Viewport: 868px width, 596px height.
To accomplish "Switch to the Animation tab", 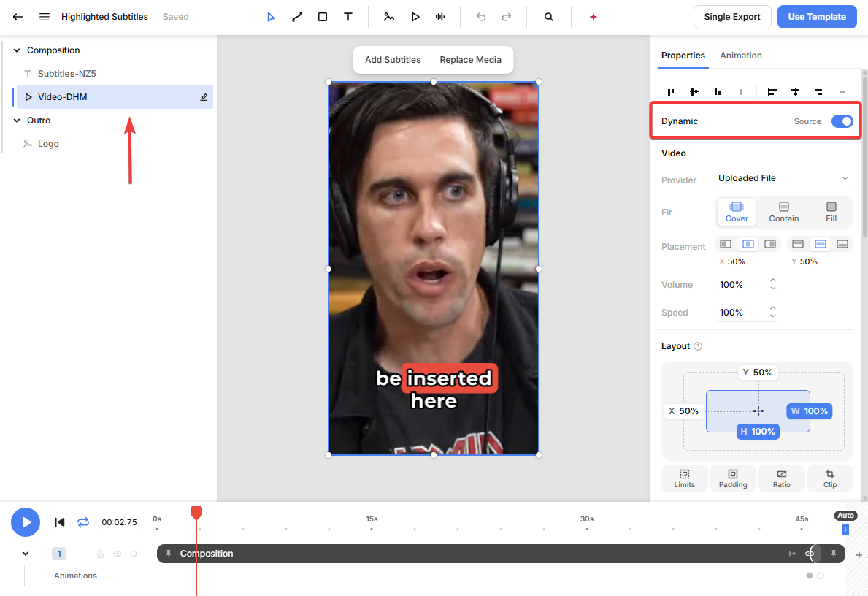I will [741, 56].
